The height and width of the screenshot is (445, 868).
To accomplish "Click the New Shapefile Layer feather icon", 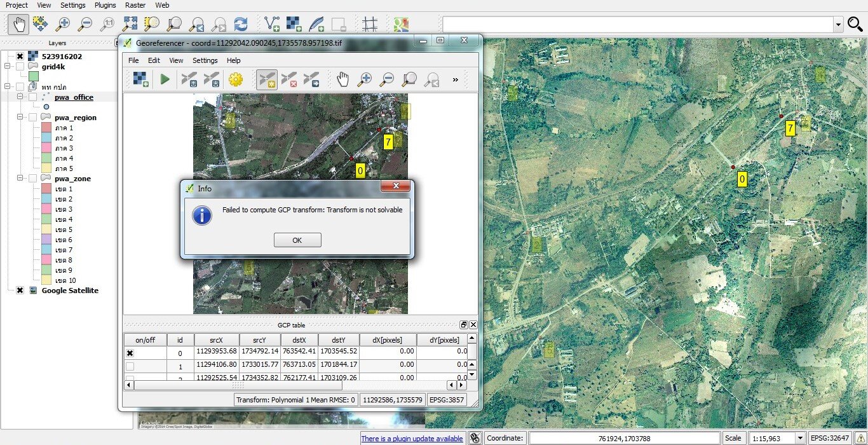I will tap(316, 25).
